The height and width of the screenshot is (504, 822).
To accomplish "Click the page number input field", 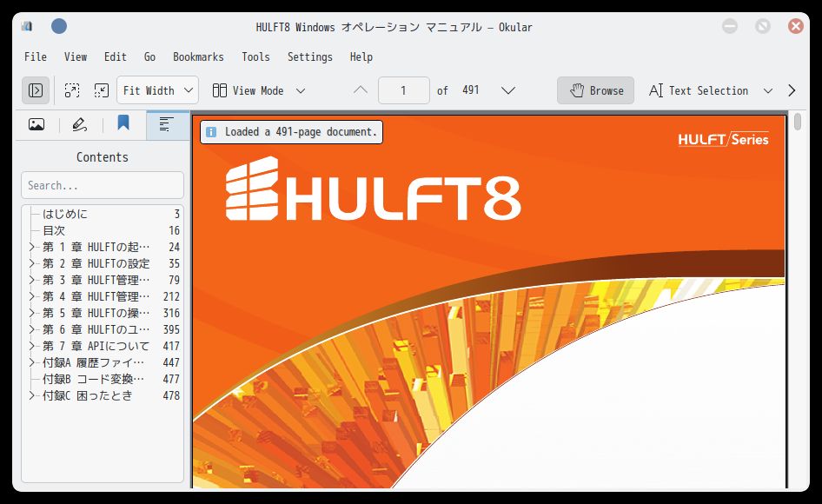I will coord(404,90).
